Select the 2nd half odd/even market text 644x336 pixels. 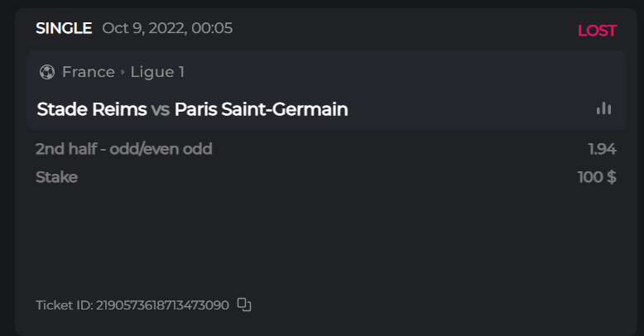(x=124, y=149)
